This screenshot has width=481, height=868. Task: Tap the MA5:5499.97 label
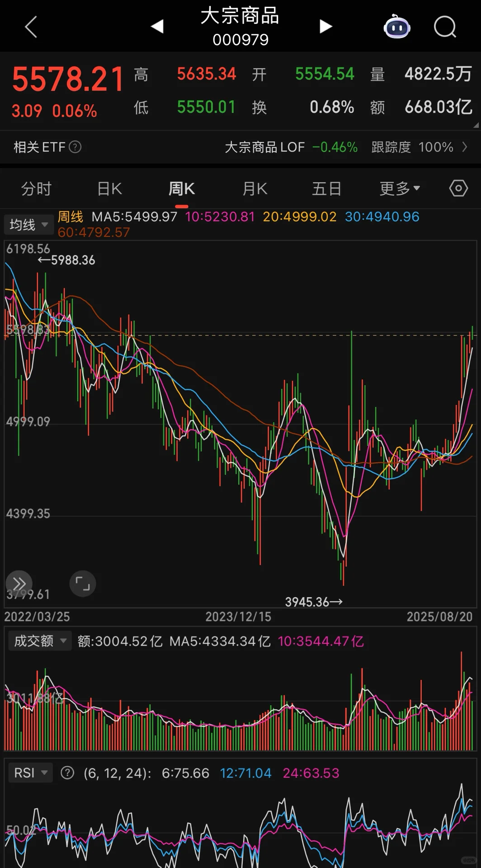click(x=135, y=217)
